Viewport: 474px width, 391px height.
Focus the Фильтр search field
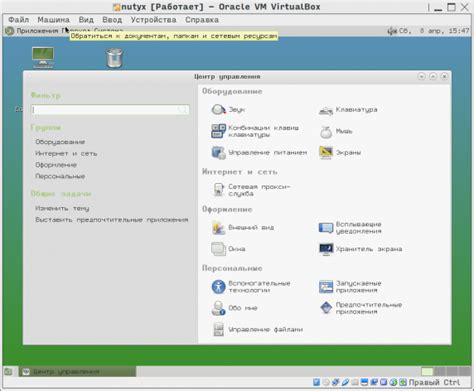click(x=110, y=110)
